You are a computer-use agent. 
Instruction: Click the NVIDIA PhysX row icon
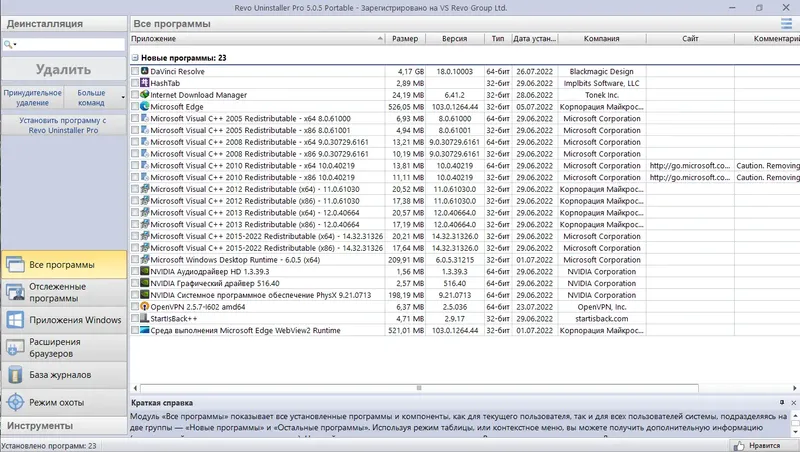coord(145,294)
